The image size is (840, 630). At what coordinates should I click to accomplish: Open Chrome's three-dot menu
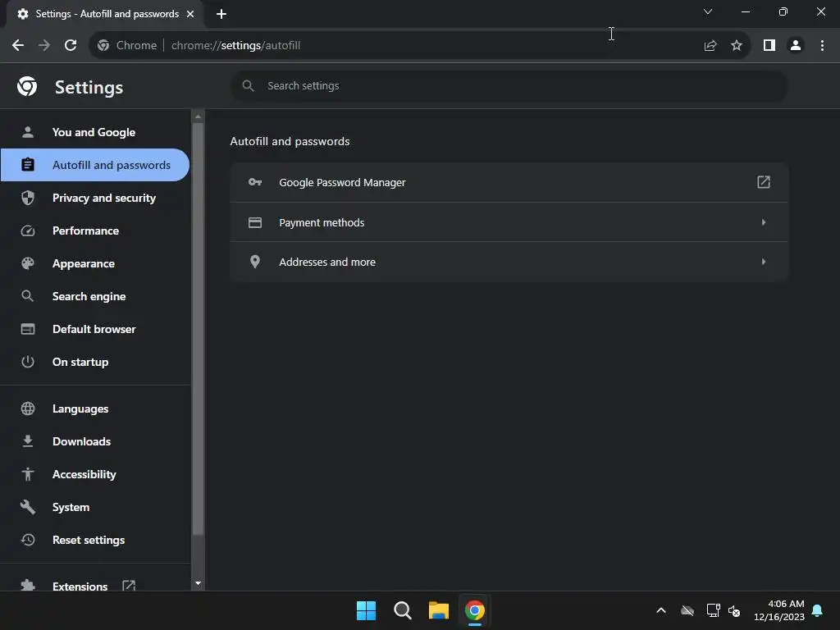point(822,46)
